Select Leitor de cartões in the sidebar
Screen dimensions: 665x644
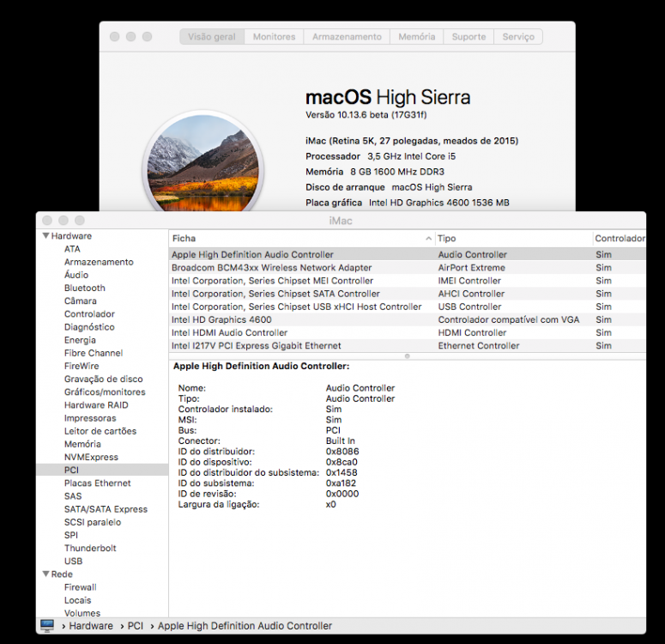[100, 431]
